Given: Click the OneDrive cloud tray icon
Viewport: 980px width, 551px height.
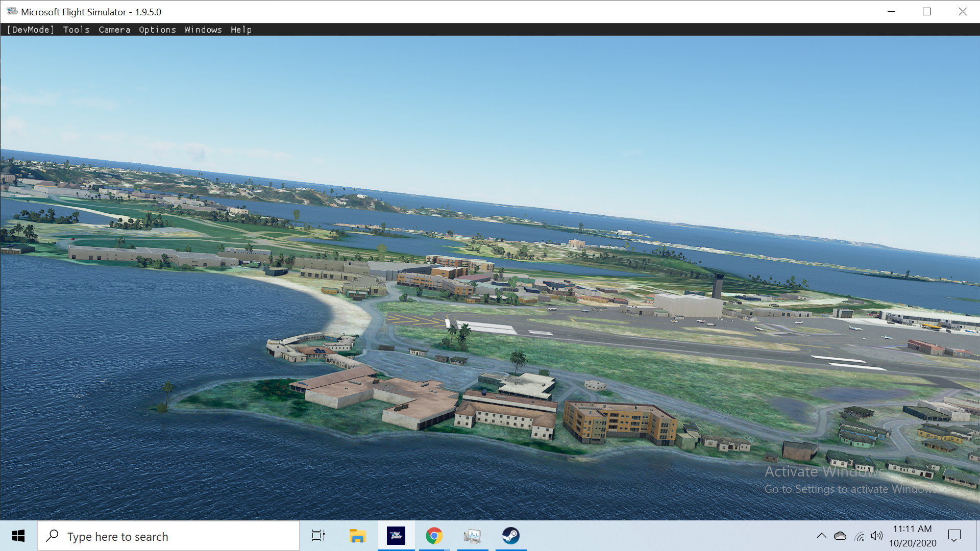Looking at the screenshot, I should click(x=840, y=536).
